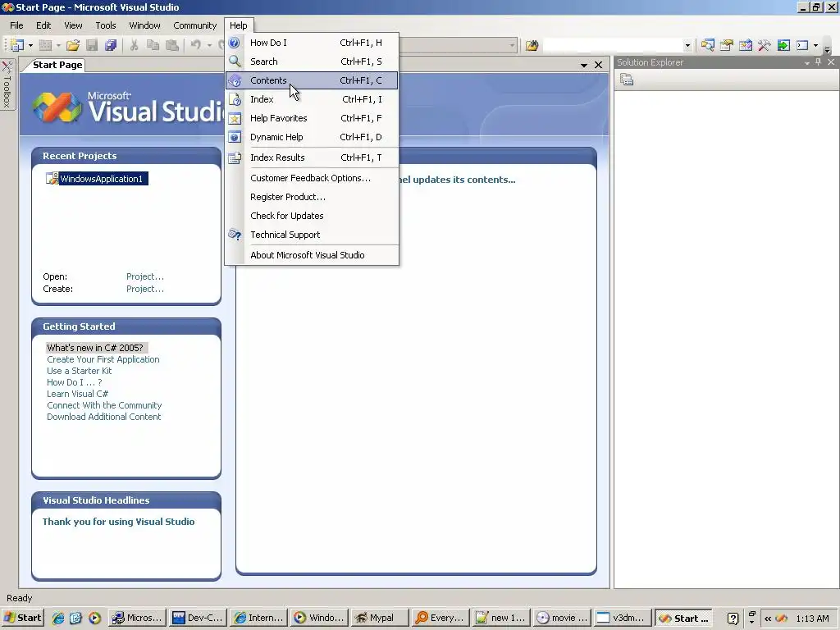Click the Object Browser toolbar icon
840x630 pixels.
[745, 46]
